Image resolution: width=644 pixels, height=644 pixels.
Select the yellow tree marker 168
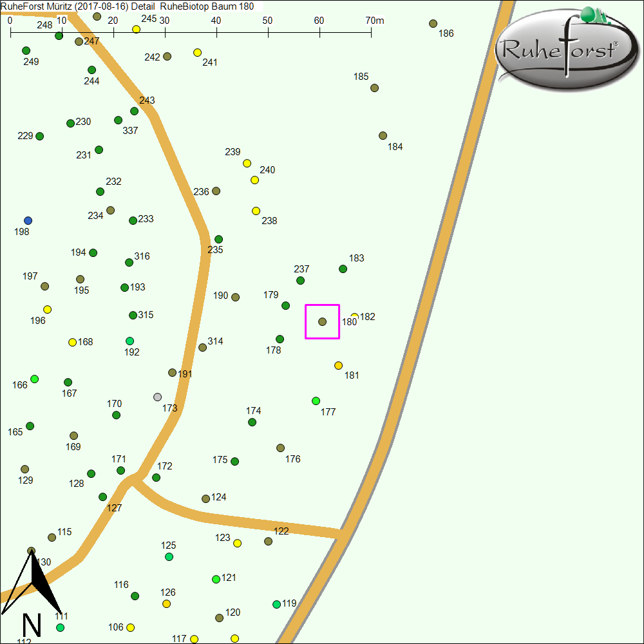pyautogui.click(x=72, y=342)
